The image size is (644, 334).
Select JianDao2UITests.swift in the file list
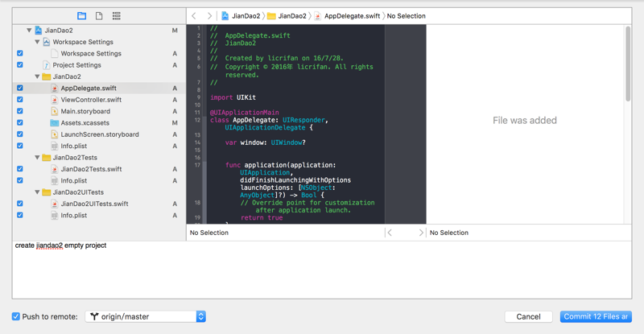tap(94, 204)
